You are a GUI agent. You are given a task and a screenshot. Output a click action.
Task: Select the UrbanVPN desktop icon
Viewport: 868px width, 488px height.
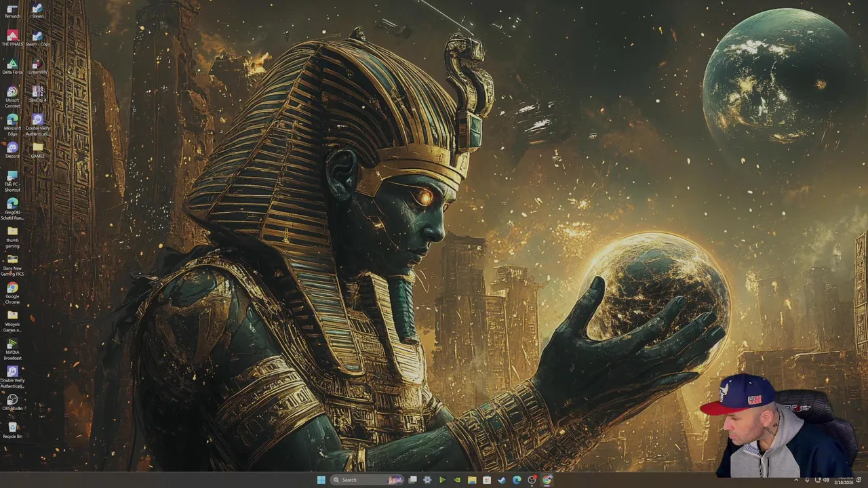[37, 66]
